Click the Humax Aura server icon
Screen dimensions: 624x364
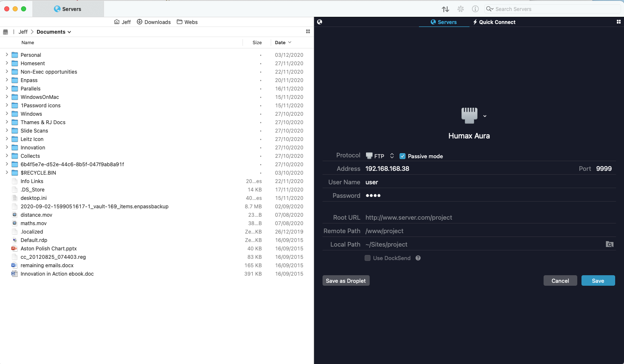pos(469,115)
